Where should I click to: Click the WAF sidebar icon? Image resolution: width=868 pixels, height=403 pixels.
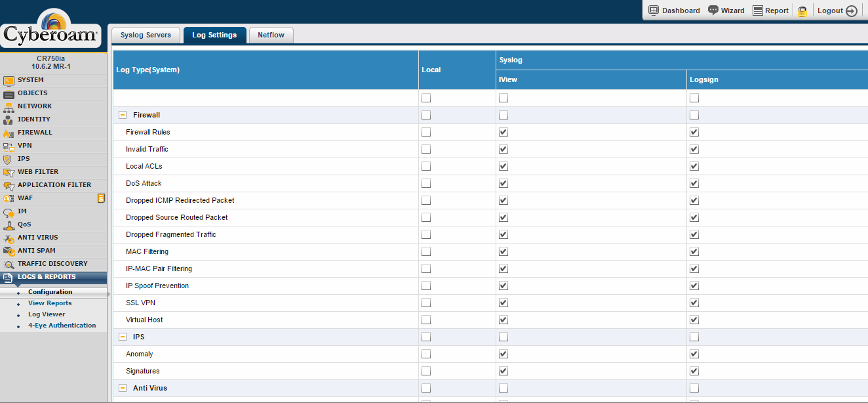pos(9,199)
